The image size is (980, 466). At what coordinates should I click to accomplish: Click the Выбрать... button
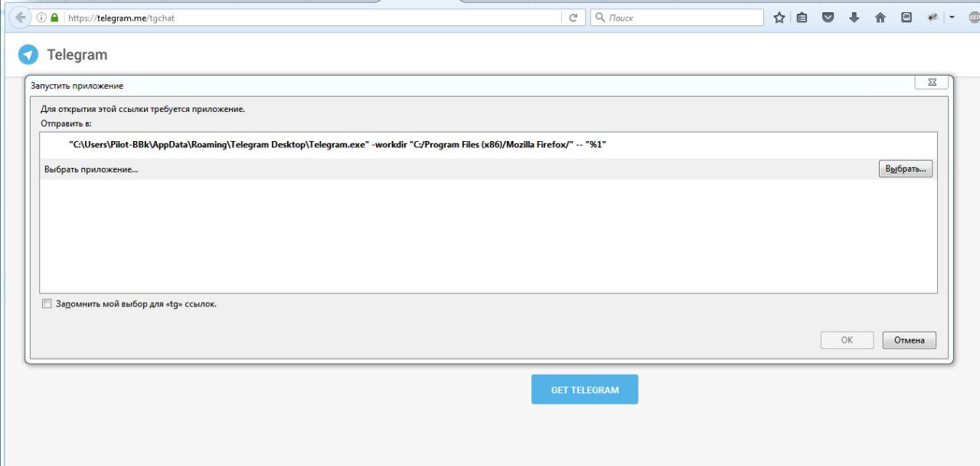click(x=906, y=169)
